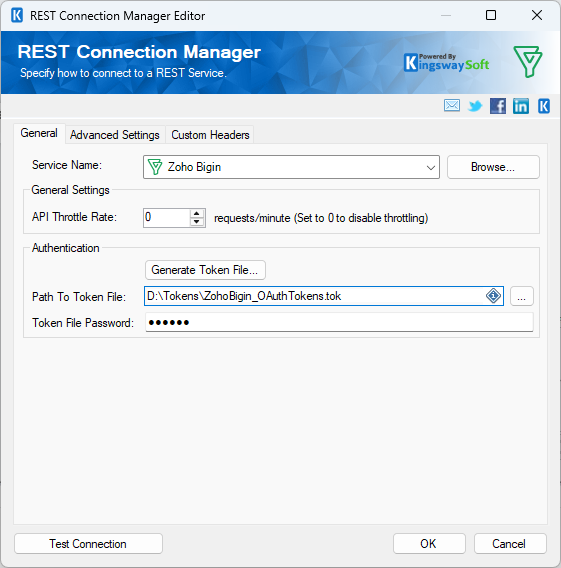Viewport: 561px width, 568px height.
Task: Focus the Token File Password field
Action: point(339,322)
